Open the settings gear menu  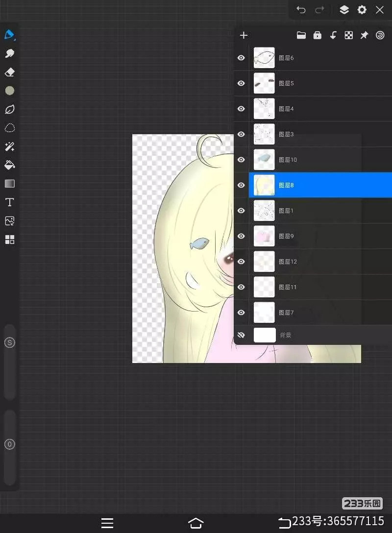pos(362,10)
